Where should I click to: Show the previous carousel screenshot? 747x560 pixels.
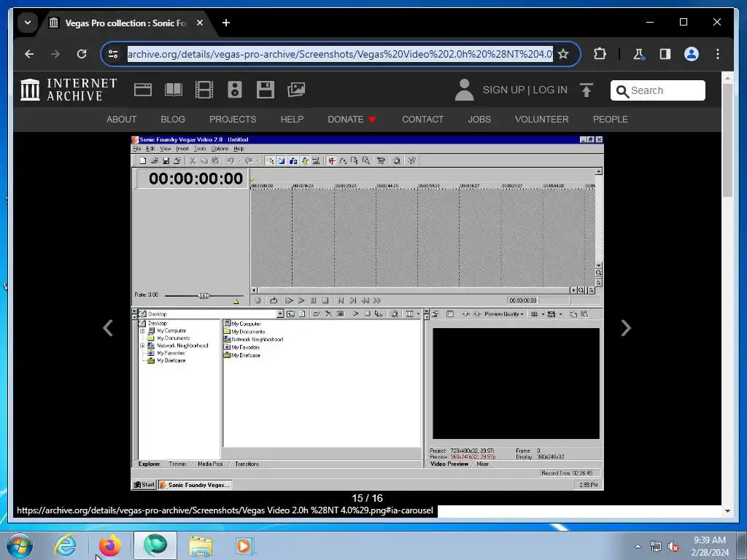[x=108, y=327]
